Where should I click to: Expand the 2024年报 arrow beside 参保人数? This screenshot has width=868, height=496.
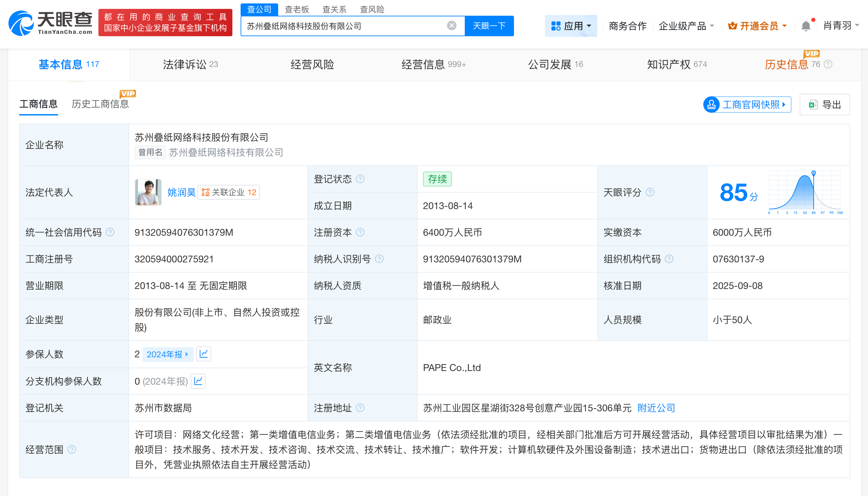(187, 354)
